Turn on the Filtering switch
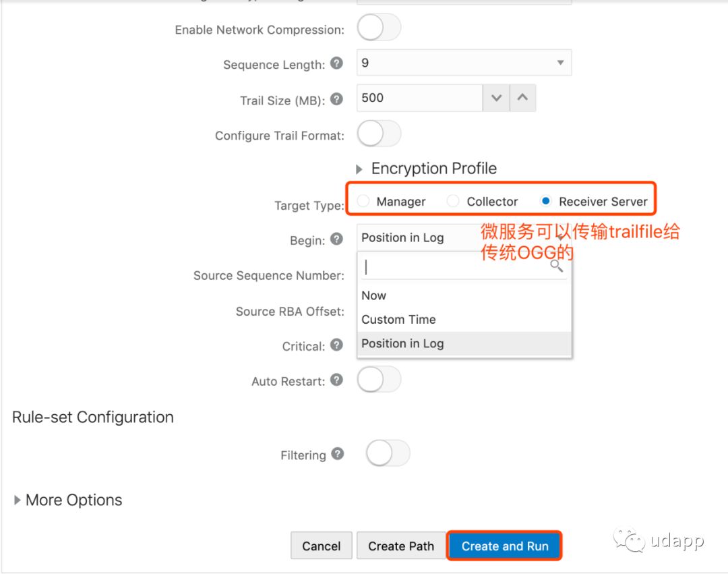 coord(388,453)
